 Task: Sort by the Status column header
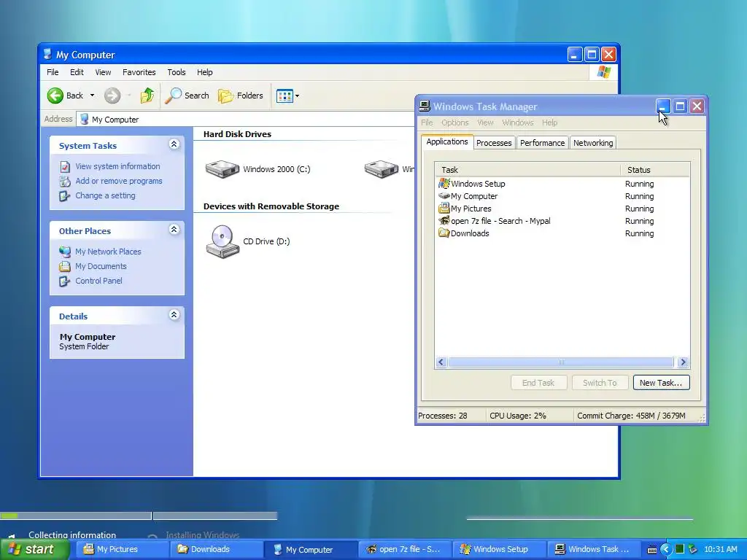[656, 170]
